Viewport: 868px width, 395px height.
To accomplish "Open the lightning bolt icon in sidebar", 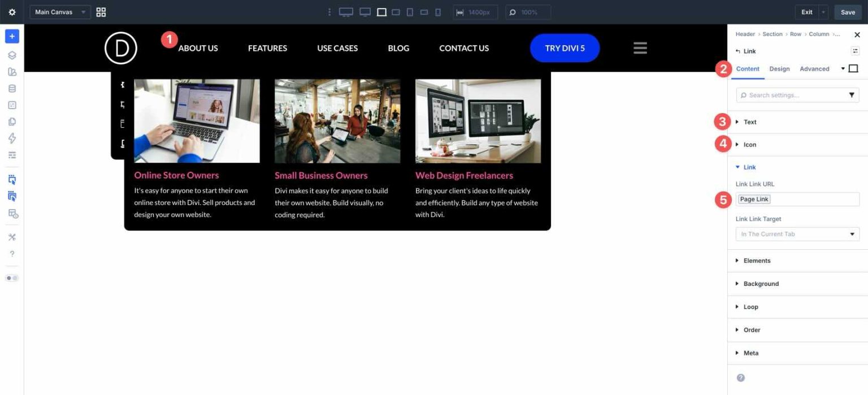I will [12, 138].
